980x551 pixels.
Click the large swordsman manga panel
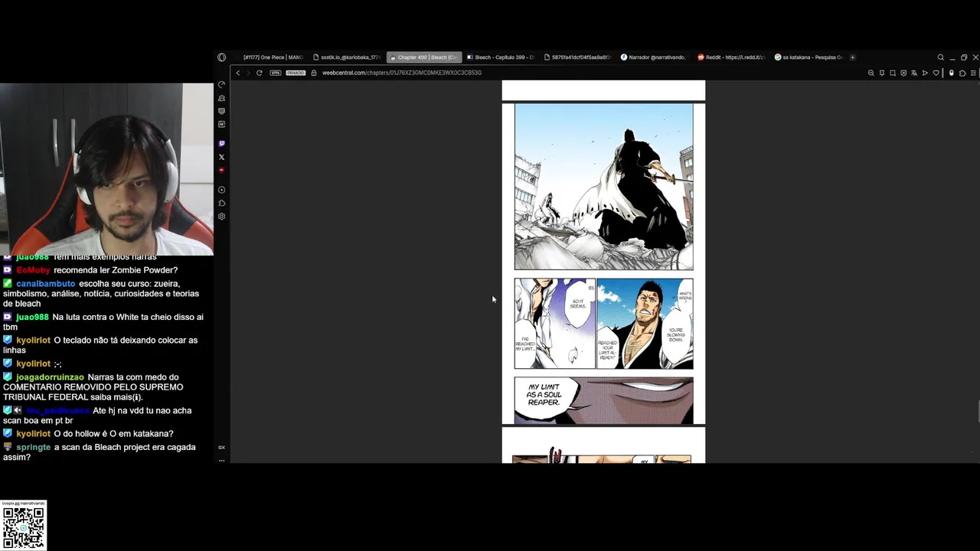pos(603,187)
